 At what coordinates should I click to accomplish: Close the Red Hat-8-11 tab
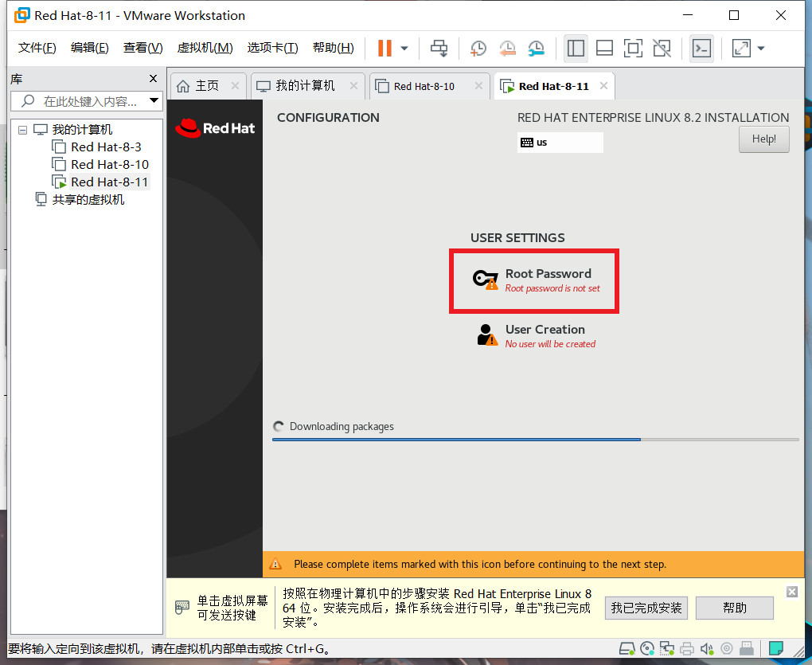click(603, 86)
